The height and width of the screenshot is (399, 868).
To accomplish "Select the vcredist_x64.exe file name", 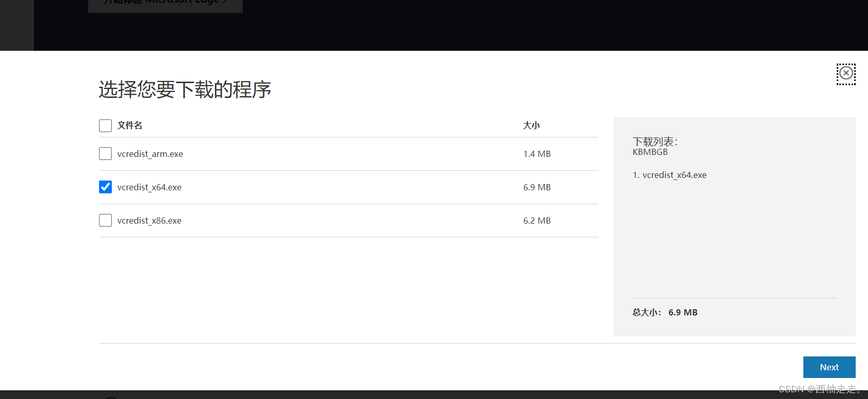I will tap(149, 187).
